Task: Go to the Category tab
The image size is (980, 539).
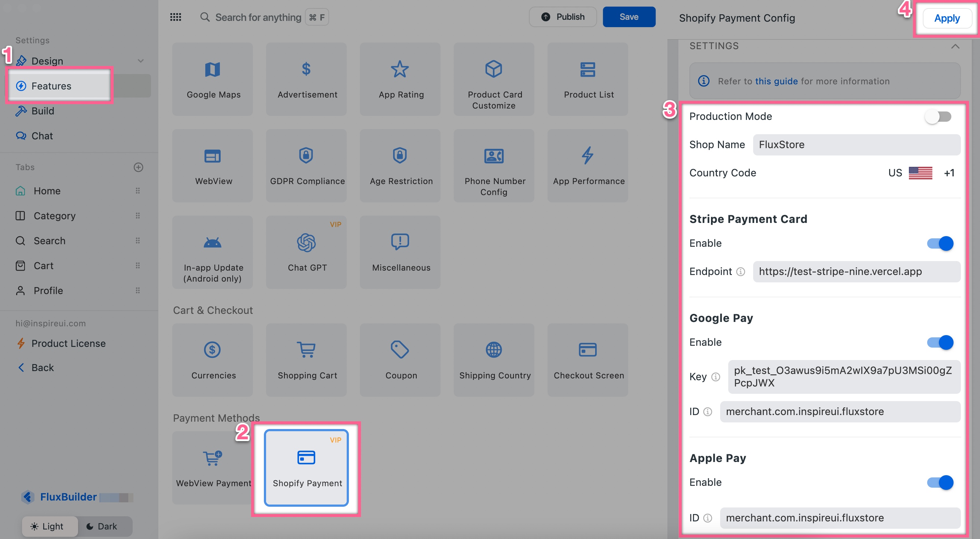Action: [54, 216]
